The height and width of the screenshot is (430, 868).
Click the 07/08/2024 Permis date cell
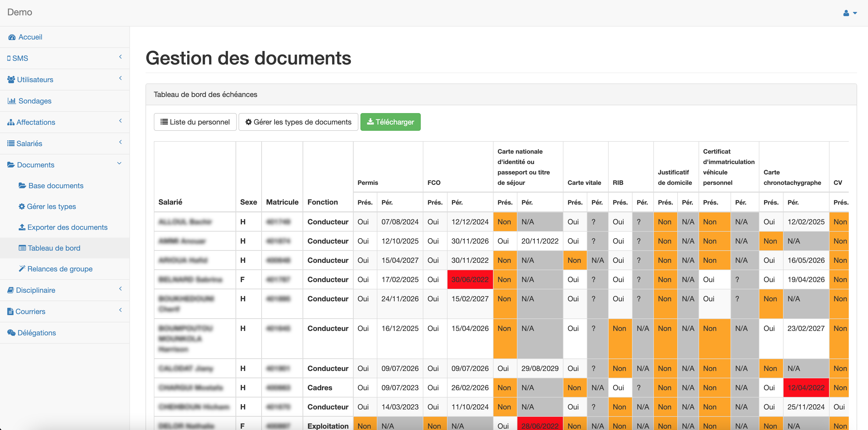(400, 222)
